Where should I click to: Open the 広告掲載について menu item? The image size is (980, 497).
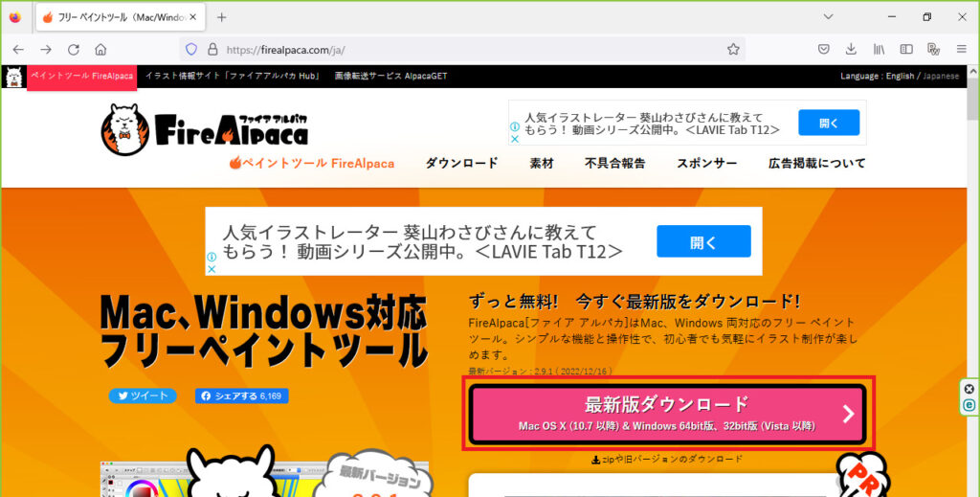point(817,163)
